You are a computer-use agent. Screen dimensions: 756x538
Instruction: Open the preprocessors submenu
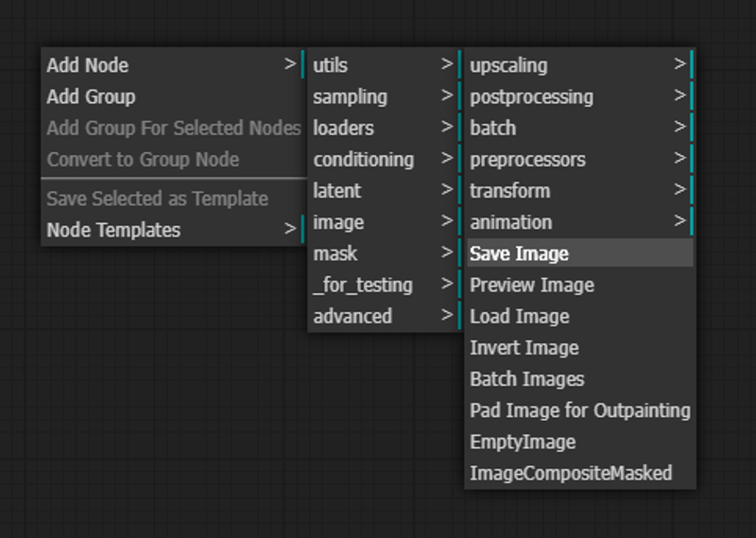click(580, 159)
